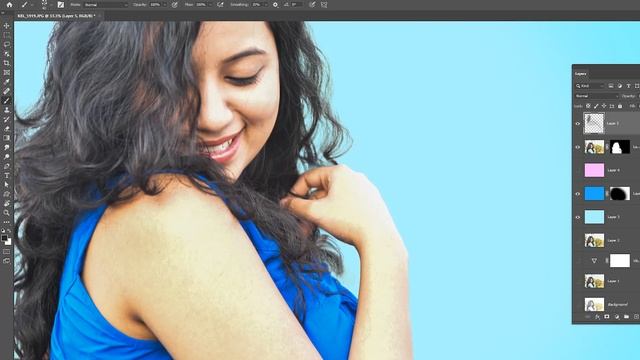Image resolution: width=640 pixels, height=360 pixels.
Task: Click the add layer mask button
Action: pos(607,317)
